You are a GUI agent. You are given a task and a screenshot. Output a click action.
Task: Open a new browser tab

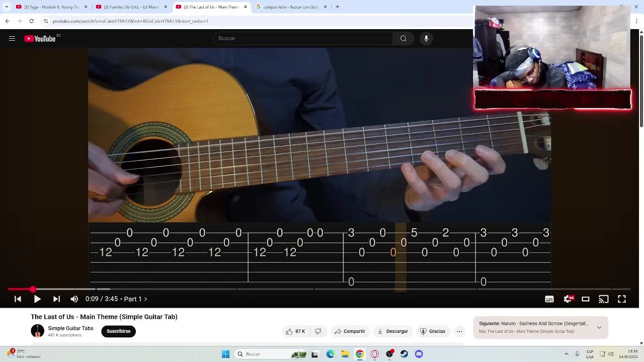click(337, 7)
